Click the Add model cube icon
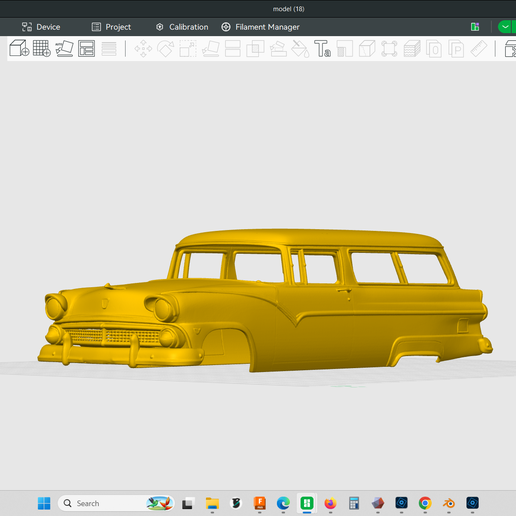 [x=19, y=48]
